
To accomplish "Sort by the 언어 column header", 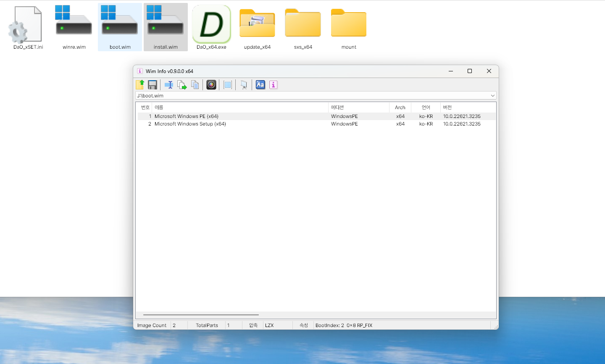I will pyautogui.click(x=426, y=107).
